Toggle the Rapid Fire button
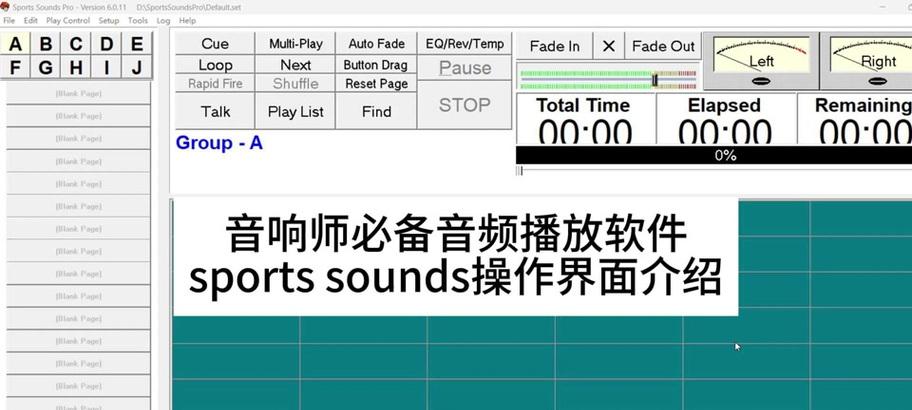 [215, 83]
